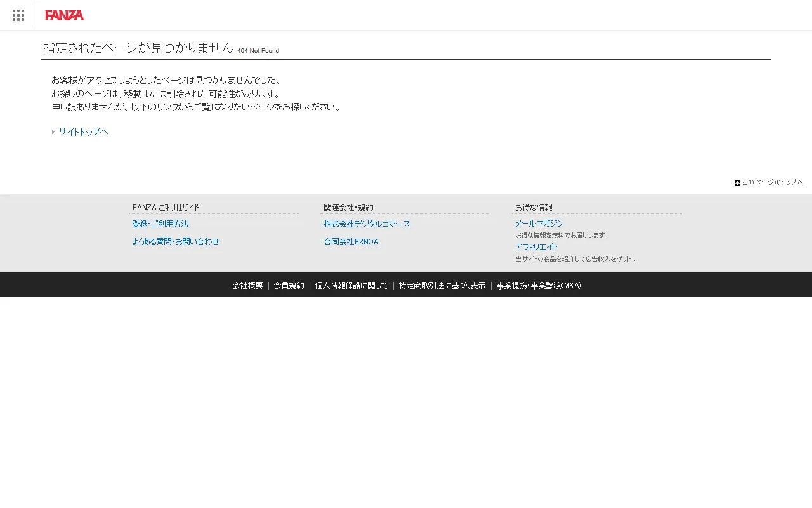Screen dimensions: 812x508
Task: Select 会員規約 in footer bar
Action: (289, 286)
